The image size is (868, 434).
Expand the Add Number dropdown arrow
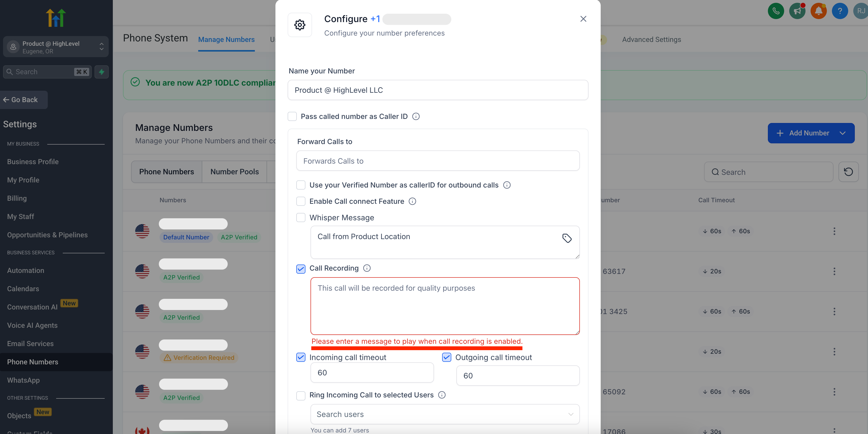843,133
